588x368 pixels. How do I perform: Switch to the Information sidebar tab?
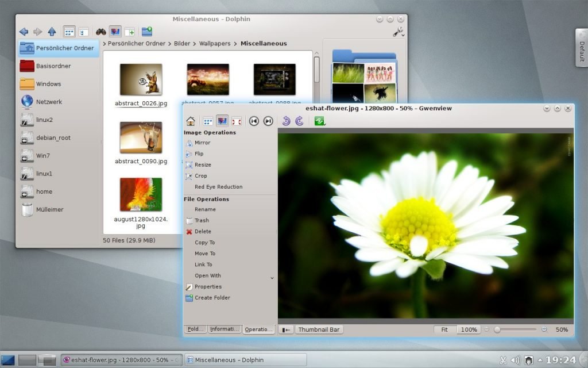pos(224,329)
